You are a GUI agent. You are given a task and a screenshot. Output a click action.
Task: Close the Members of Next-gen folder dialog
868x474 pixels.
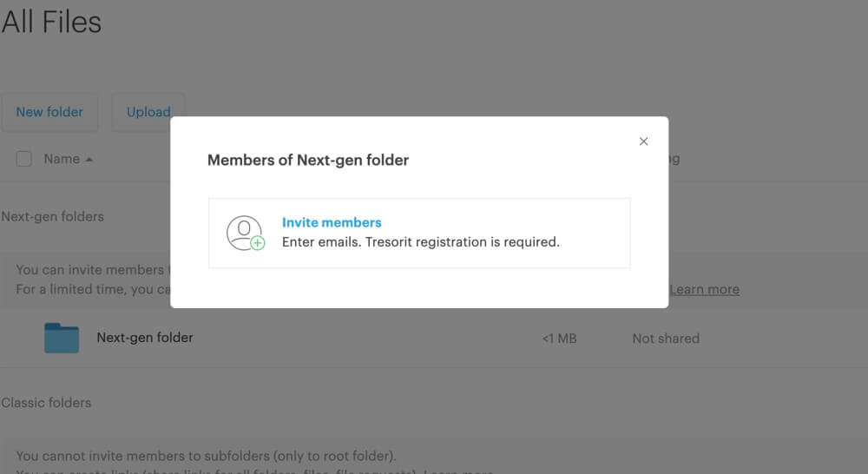(x=643, y=142)
